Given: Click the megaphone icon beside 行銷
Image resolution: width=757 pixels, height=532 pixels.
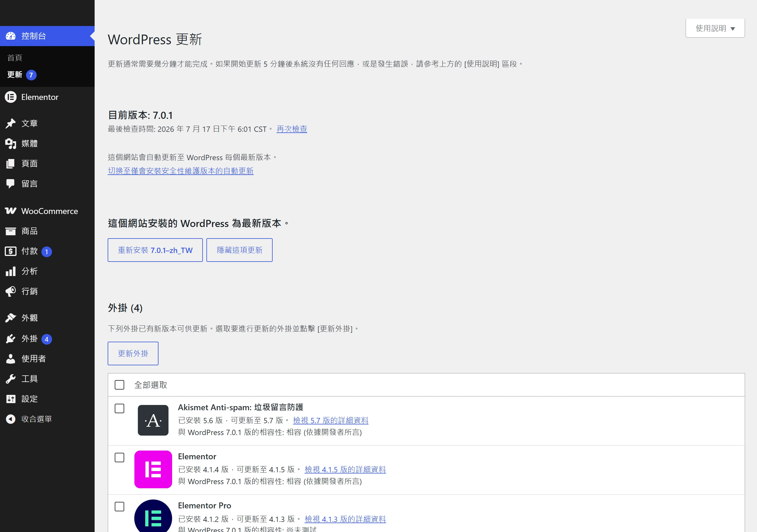Looking at the screenshot, I should (11, 291).
